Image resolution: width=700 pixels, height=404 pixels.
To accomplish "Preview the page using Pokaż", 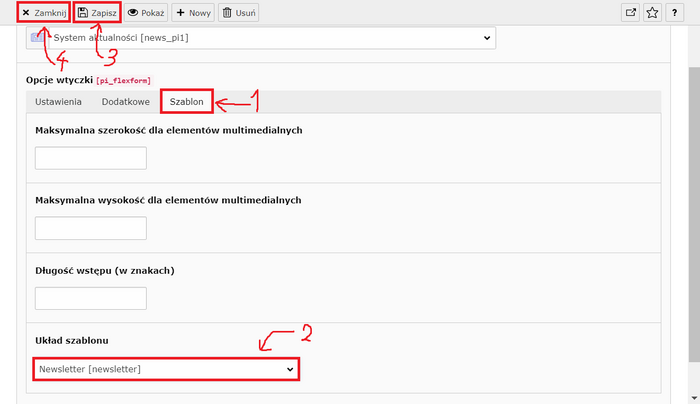I will [x=145, y=13].
